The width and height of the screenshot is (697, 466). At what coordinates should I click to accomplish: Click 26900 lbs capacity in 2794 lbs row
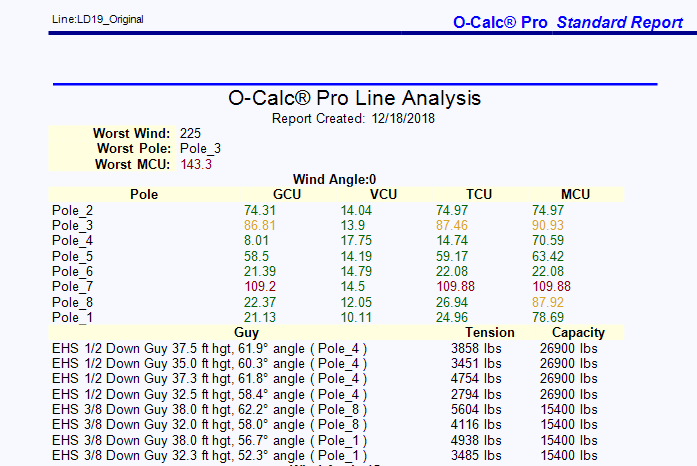[x=569, y=395]
